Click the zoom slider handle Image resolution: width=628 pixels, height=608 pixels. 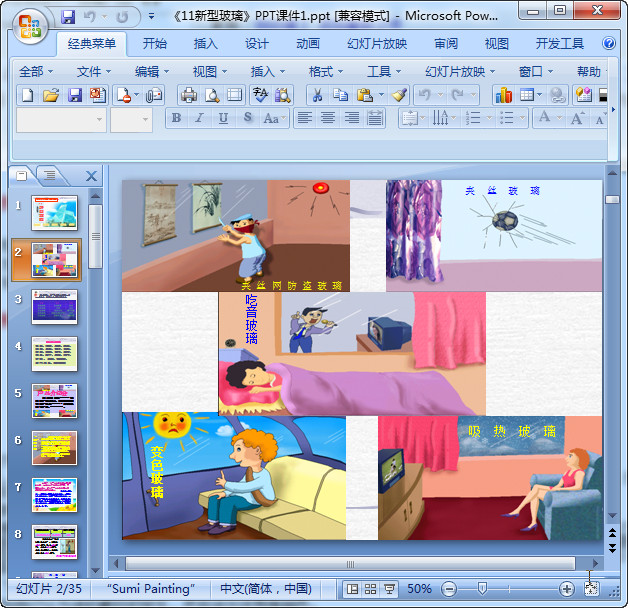482,589
